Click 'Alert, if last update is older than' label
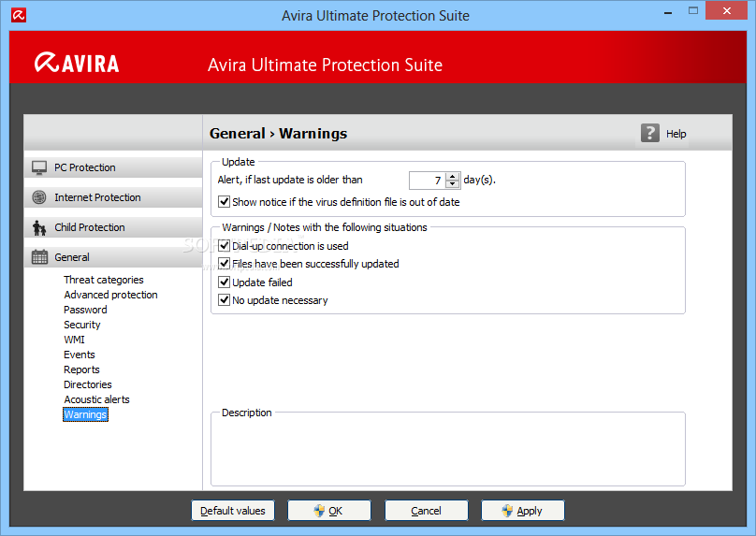Viewport: 756px width, 536px height. coord(290,180)
